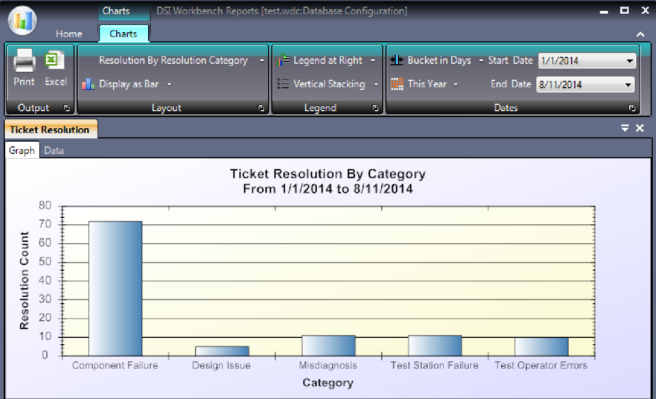Open the Layout group dialog launcher
Image resolution: width=656 pixels, height=399 pixels.
click(x=261, y=108)
